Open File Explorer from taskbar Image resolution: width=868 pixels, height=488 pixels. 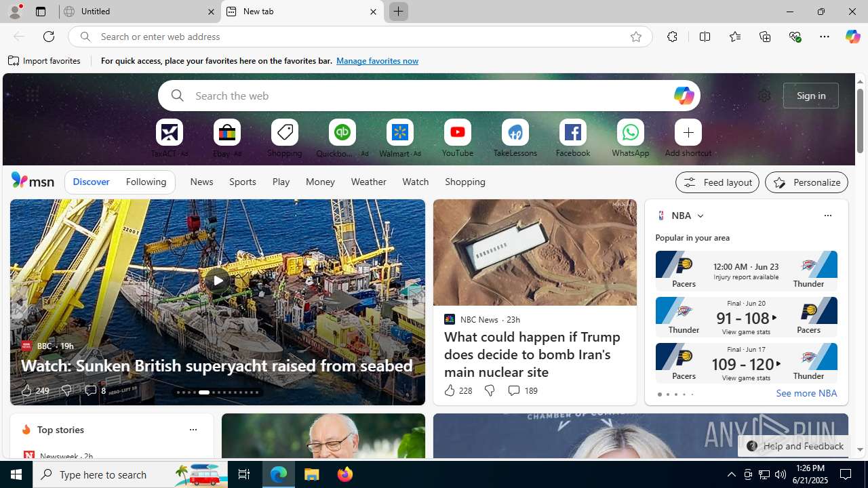click(x=312, y=474)
